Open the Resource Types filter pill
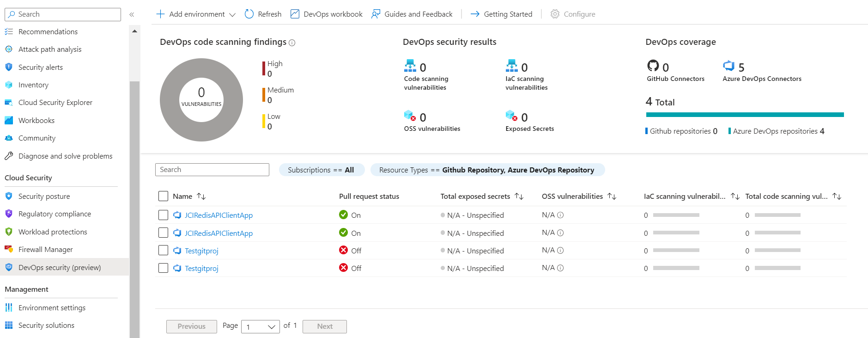The width and height of the screenshot is (868, 338). tap(487, 170)
